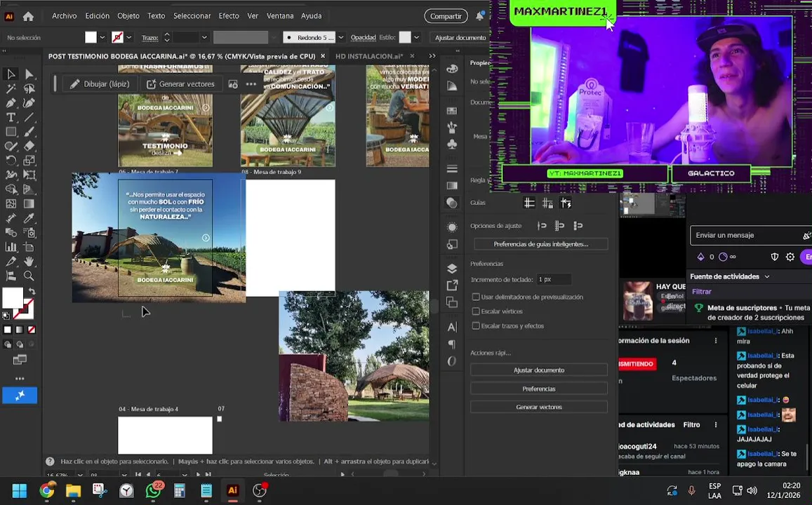
Task: Open the Layers panel icon
Action: pyautogui.click(x=452, y=269)
